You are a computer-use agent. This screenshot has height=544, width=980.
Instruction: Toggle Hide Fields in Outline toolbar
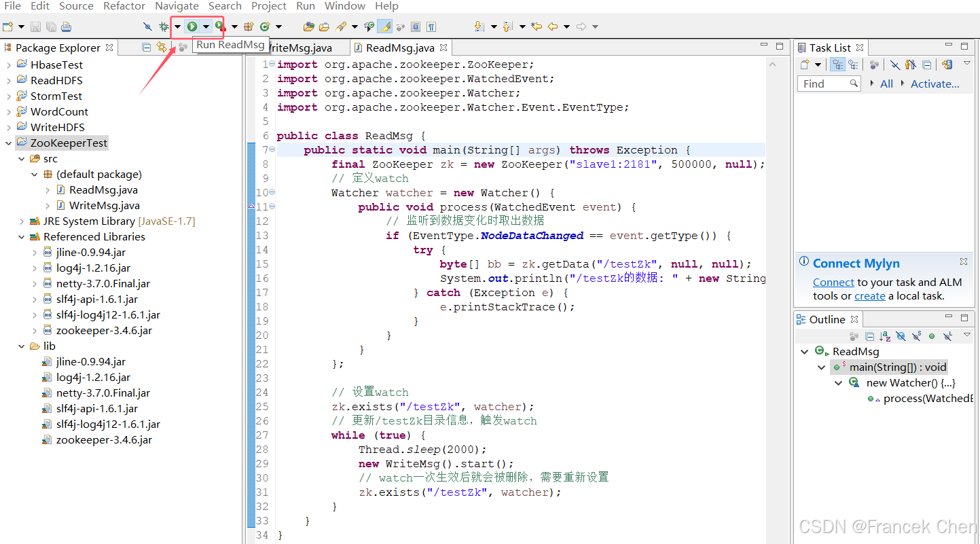point(901,336)
